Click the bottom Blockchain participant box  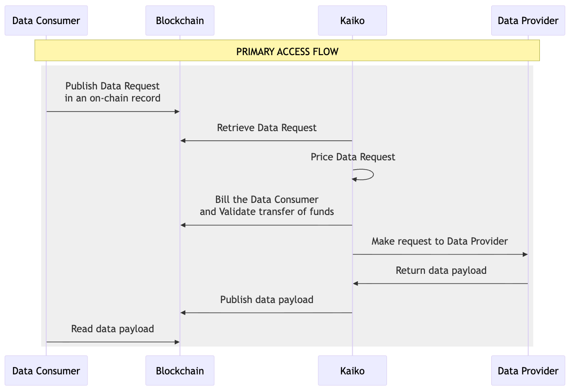click(x=180, y=371)
